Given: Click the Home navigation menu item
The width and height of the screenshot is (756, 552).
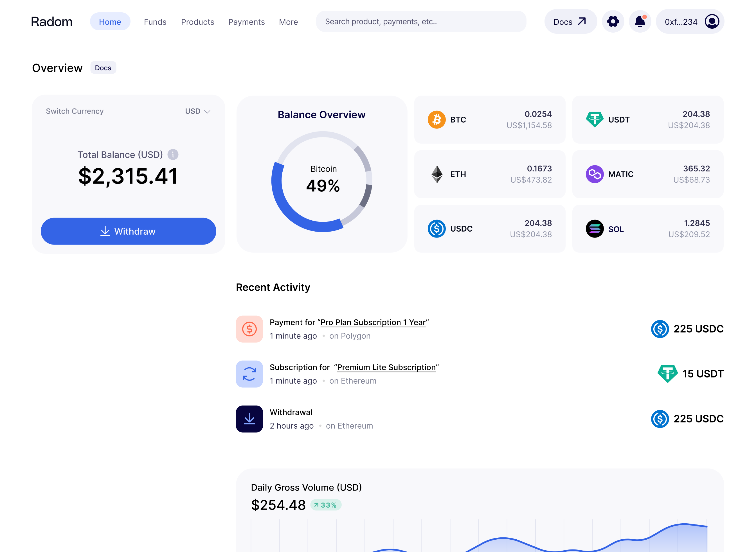Looking at the screenshot, I should (x=110, y=22).
